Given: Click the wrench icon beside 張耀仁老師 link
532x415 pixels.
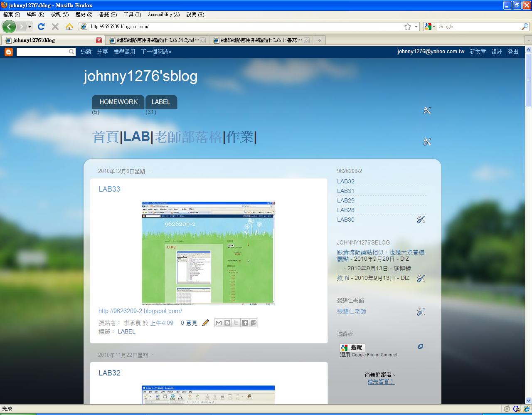Looking at the screenshot, I should click(421, 312).
